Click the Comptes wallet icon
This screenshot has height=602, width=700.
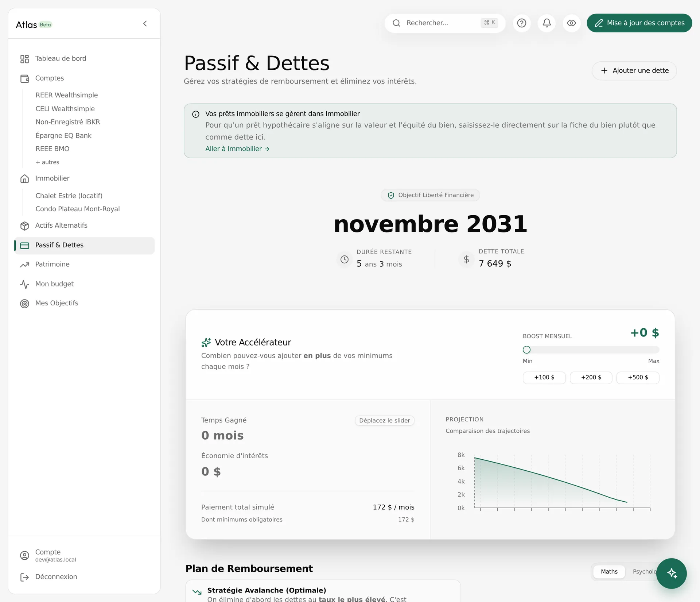tap(24, 78)
